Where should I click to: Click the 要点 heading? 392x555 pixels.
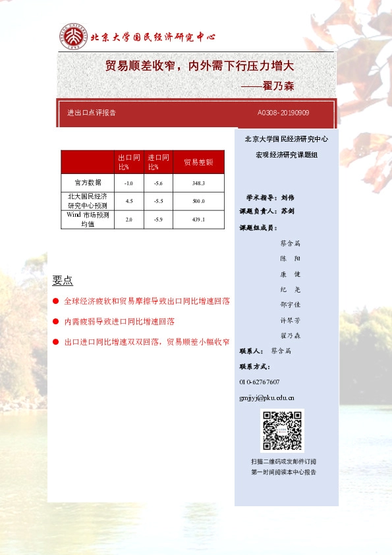63,280
